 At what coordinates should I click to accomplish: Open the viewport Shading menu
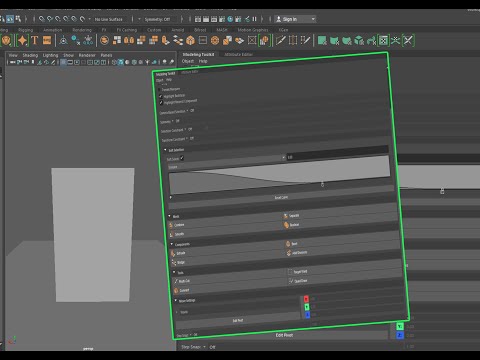(x=30, y=55)
